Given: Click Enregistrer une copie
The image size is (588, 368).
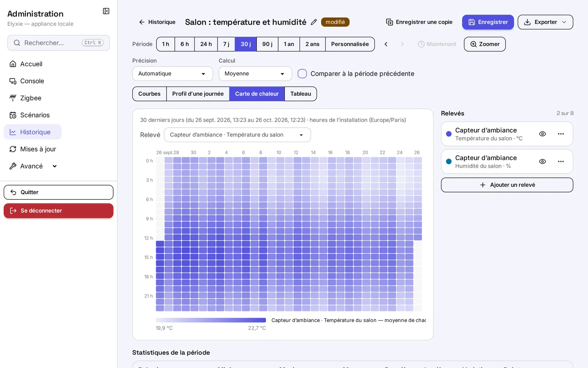Looking at the screenshot, I should tap(419, 22).
